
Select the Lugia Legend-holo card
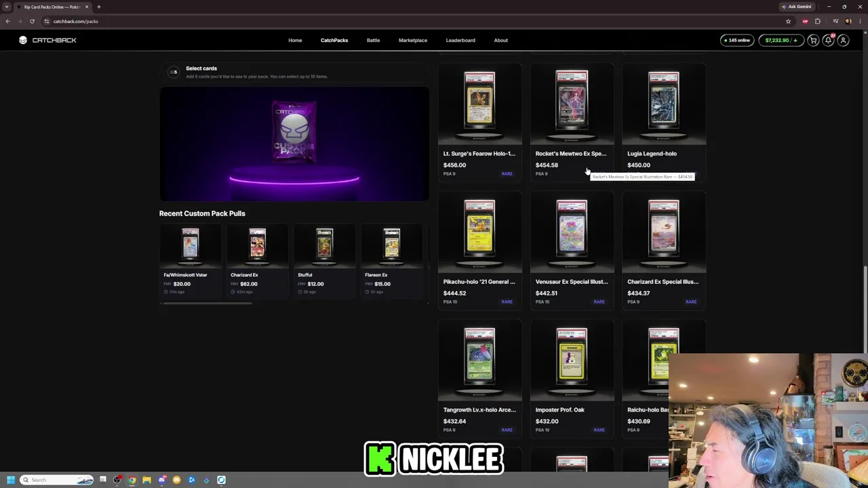(x=664, y=123)
